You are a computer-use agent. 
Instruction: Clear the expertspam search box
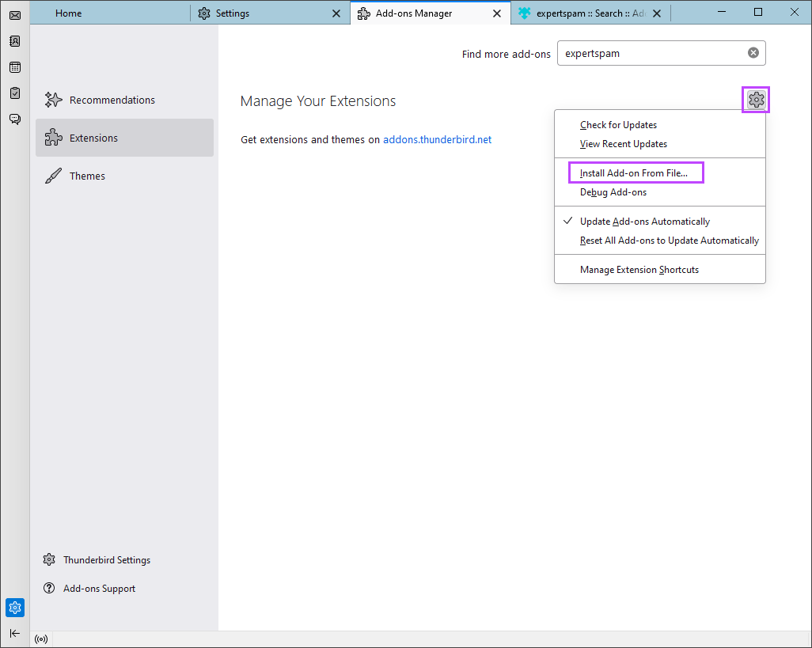[x=753, y=52]
